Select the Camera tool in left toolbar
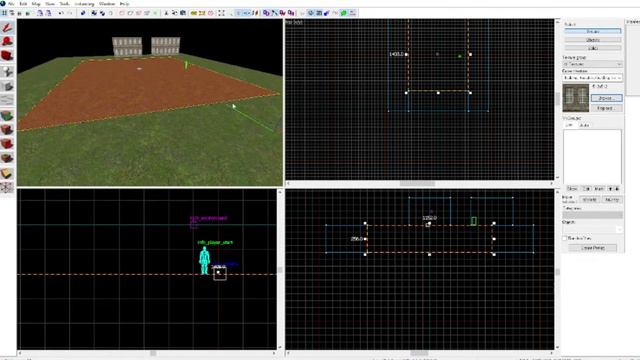Viewport: 640px width, 360px height. click(7, 55)
